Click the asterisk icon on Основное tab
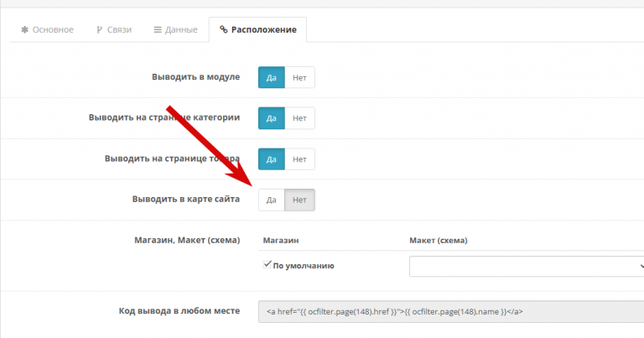The height and width of the screenshot is (338, 644). (24, 29)
